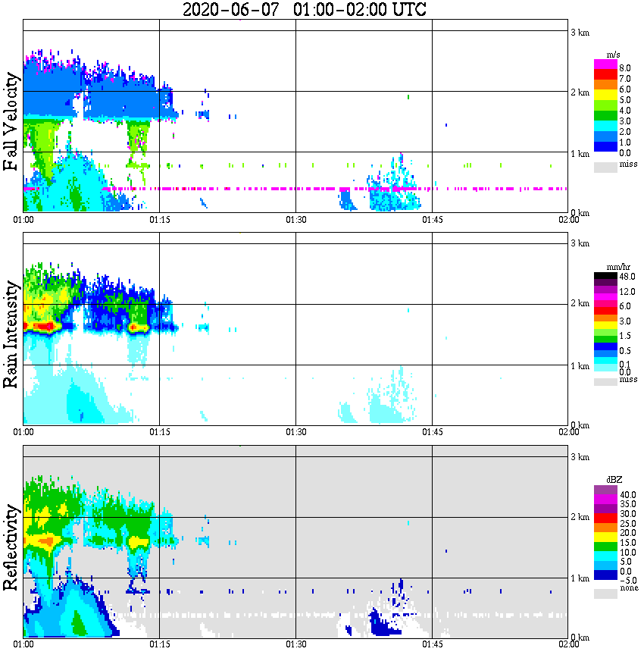Click the red rain intensity core near 01:02

[44, 326]
